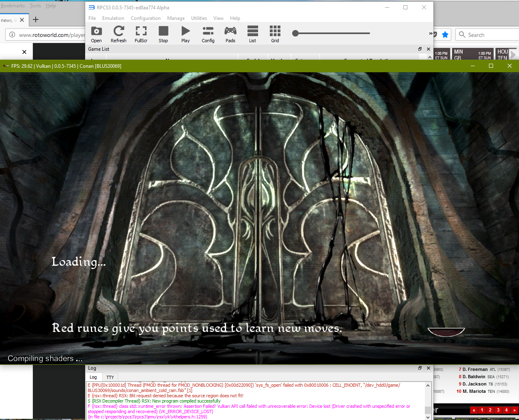Click the browser Search field
Screen dimensions: 519x420
tap(487, 35)
